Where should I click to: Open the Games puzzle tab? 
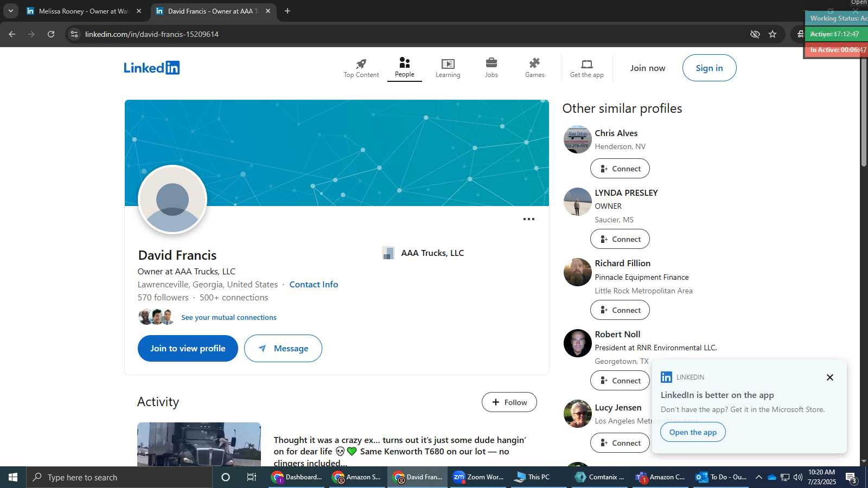(534, 68)
